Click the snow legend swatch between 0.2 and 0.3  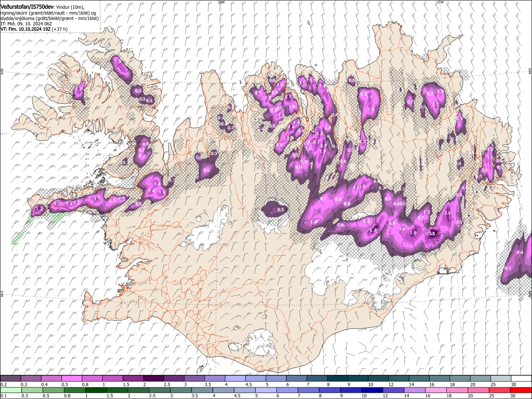(10, 378)
